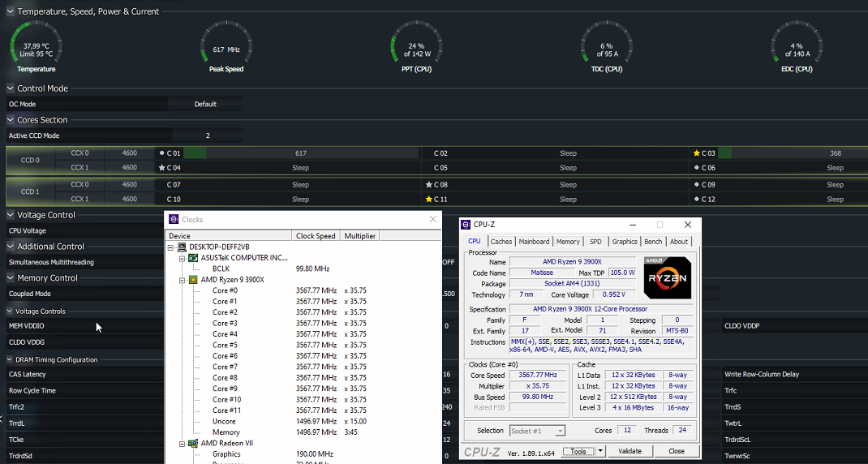Click the CCD 1 CCX 1 speed 4600
Viewport: 868px width, 464px height.
(130, 199)
